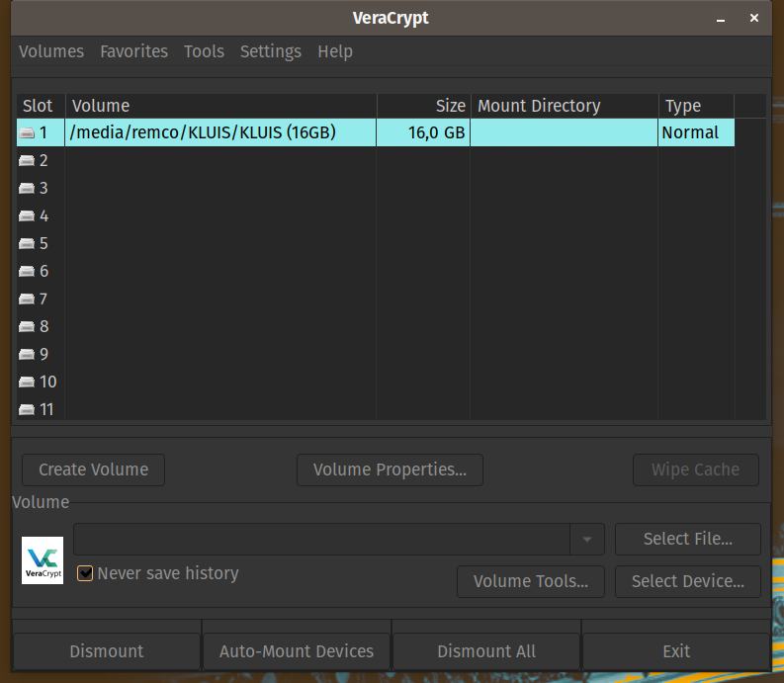Select the slot 2 drive icon
Screen dimensions: 784x683
27,160
